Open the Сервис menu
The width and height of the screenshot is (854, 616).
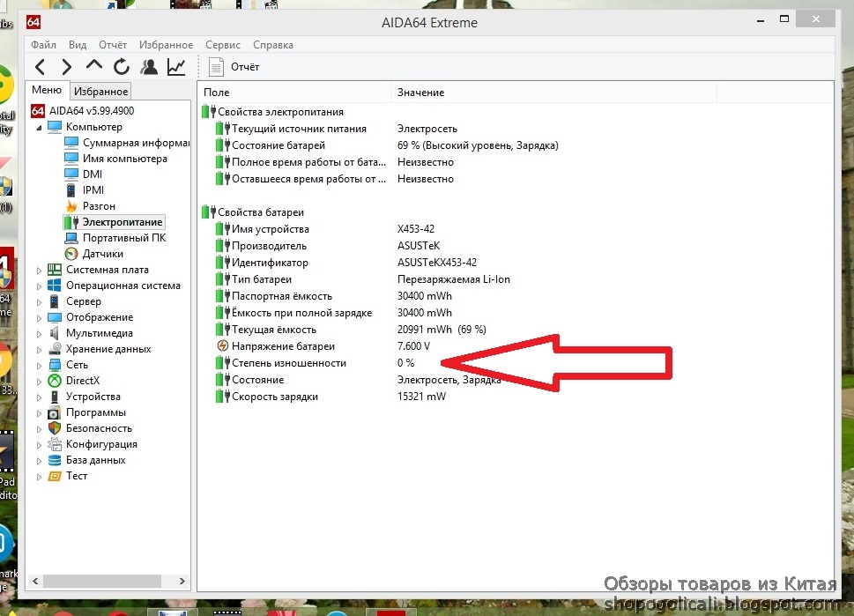coord(223,45)
